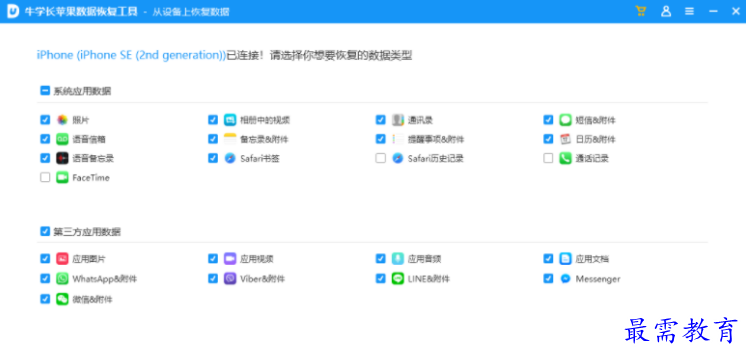Uncheck the 应用音频 checkbox
Image resolution: width=746 pixels, height=362 pixels.
click(381, 259)
